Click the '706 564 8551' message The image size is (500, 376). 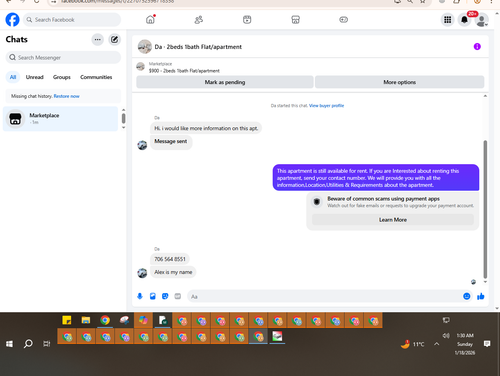170,259
